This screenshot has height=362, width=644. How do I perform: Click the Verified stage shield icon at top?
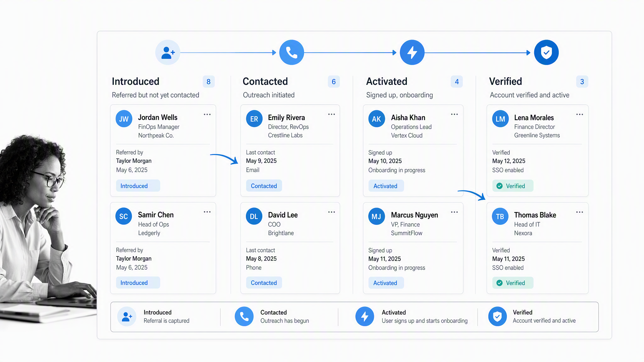tap(546, 52)
